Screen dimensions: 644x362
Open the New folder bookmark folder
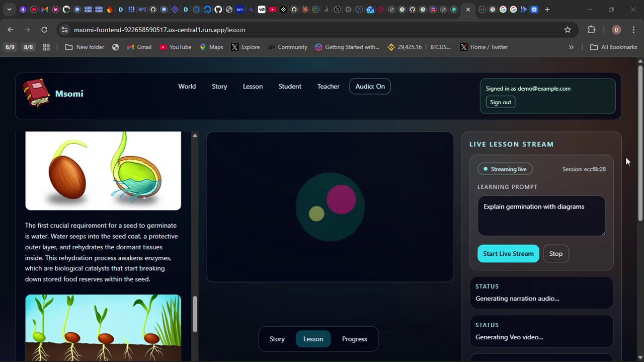point(85,47)
